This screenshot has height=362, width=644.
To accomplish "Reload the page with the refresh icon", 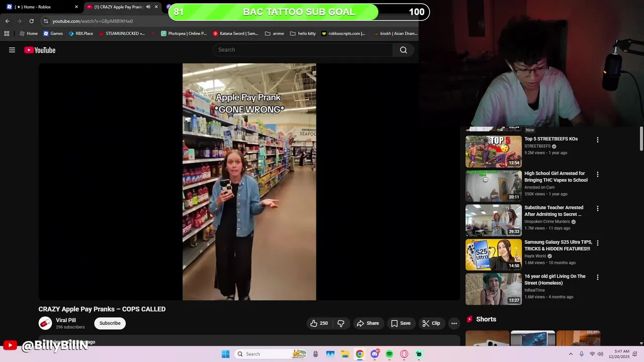I will pos(31,21).
